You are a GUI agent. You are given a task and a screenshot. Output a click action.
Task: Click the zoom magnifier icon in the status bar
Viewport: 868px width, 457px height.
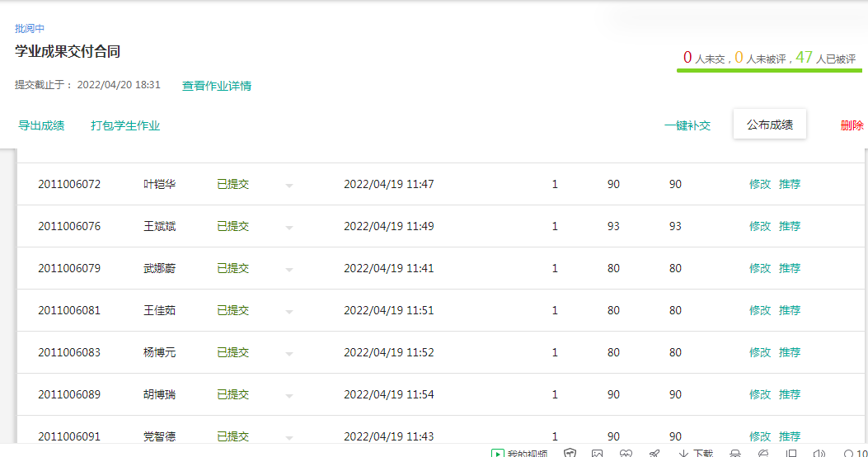click(848, 454)
